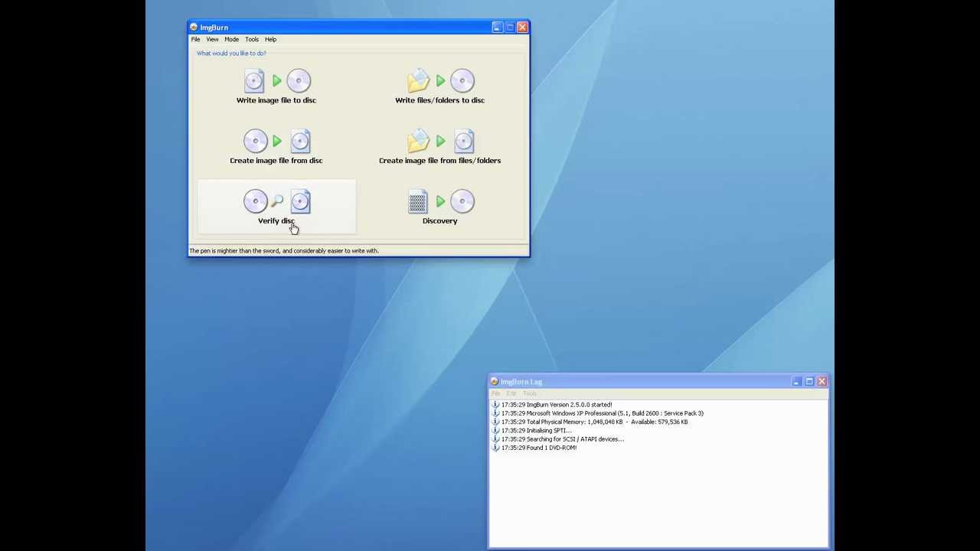
Task: Click info icon beside 'Initialising SPTI...' entry
Action: [495, 431]
